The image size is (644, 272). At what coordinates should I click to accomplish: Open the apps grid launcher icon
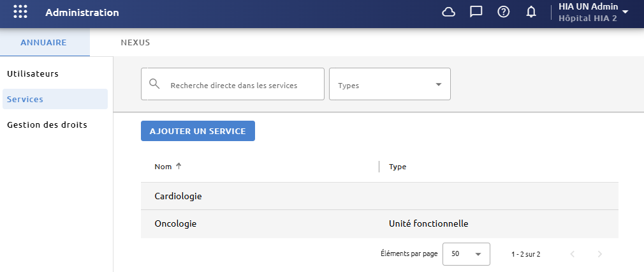[20, 12]
